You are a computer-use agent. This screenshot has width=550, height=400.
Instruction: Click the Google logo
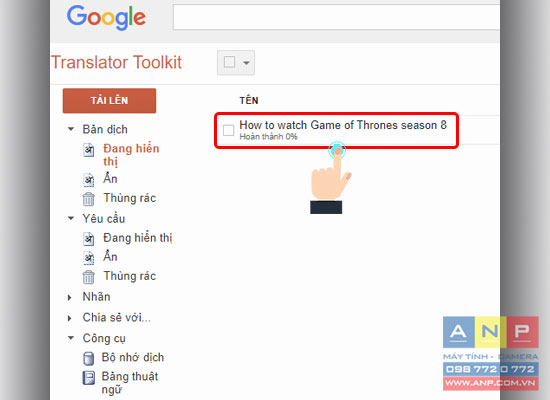tap(106, 17)
